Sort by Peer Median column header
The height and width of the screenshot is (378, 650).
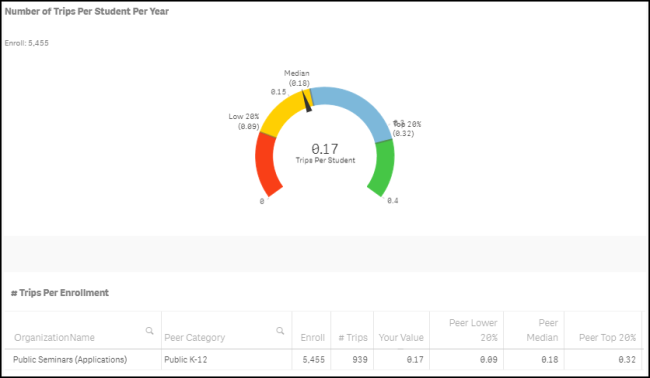(542, 330)
